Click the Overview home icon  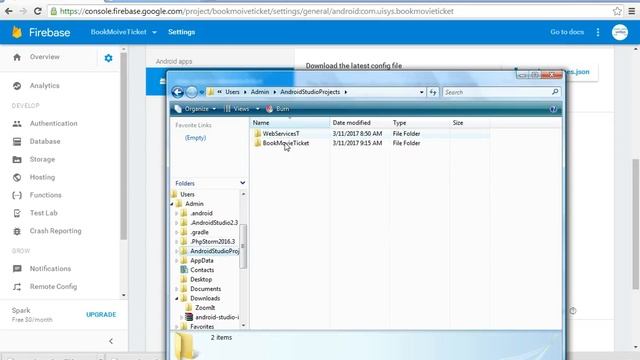[x=17, y=57]
